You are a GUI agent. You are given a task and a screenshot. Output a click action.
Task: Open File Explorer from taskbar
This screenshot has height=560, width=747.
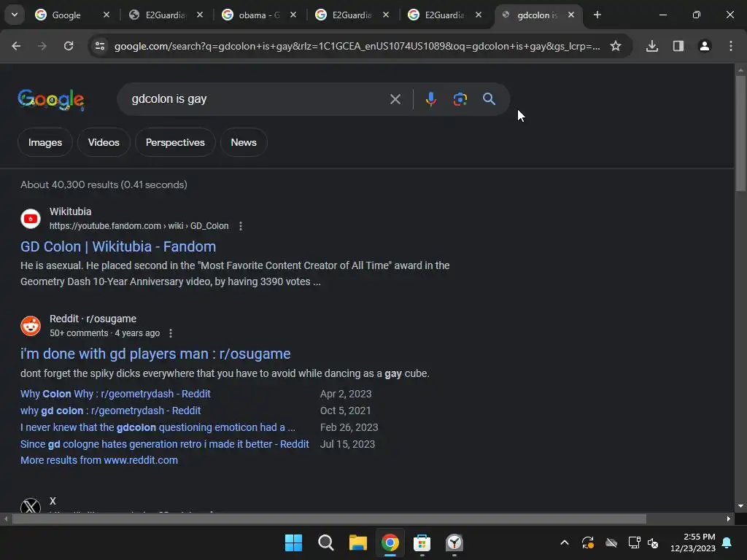(357, 542)
